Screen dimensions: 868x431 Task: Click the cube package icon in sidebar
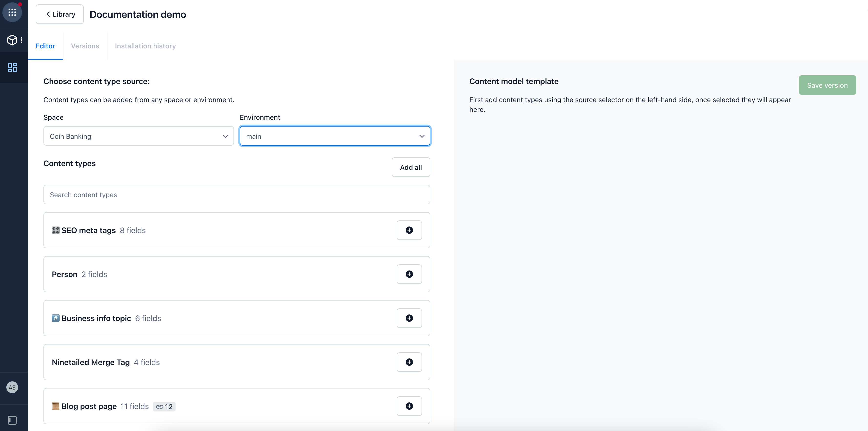[x=12, y=40]
